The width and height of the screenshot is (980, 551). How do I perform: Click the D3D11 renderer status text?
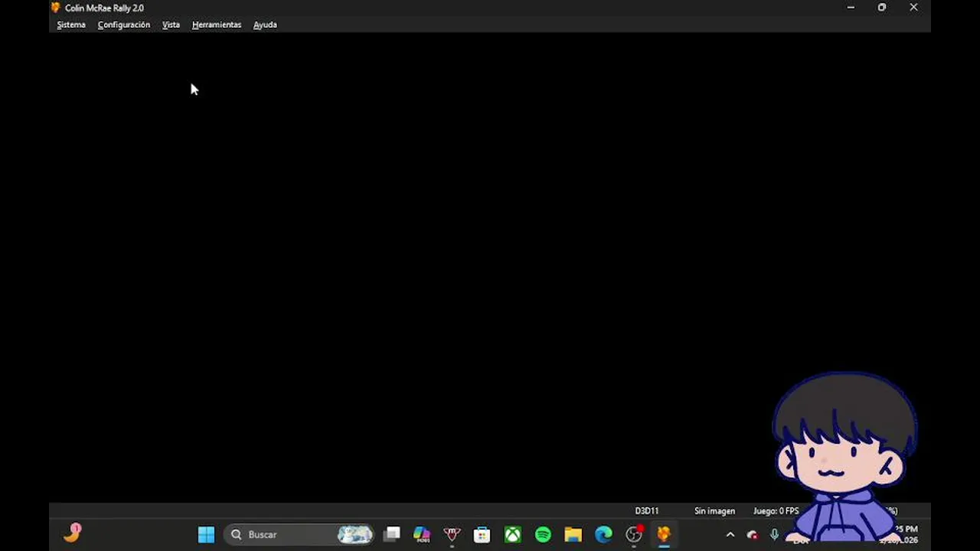(646, 511)
